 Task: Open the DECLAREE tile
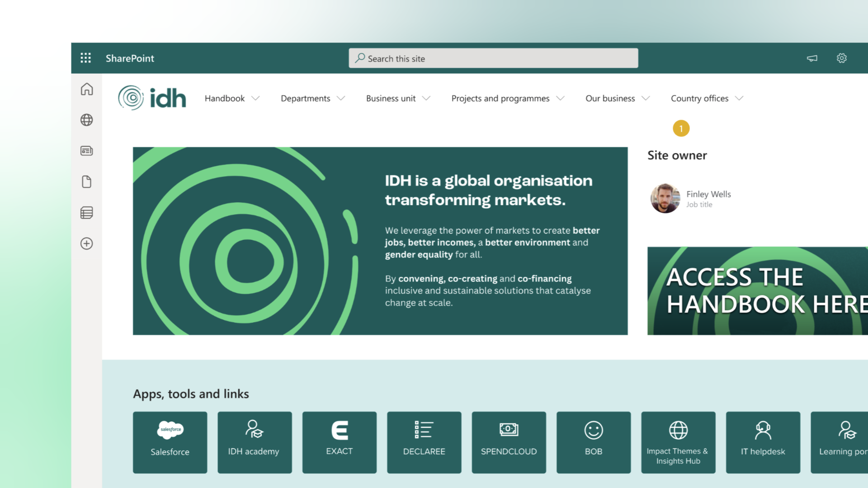coord(424,442)
